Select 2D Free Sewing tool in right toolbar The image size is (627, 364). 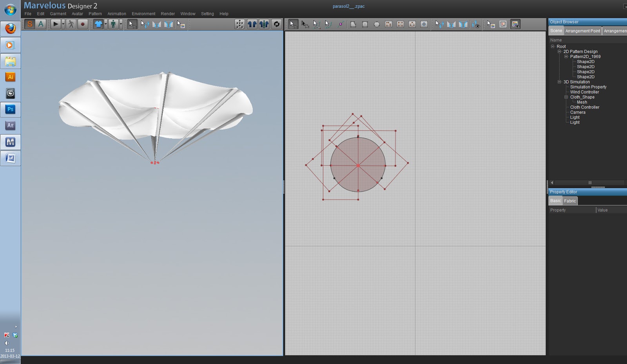click(463, 24)
